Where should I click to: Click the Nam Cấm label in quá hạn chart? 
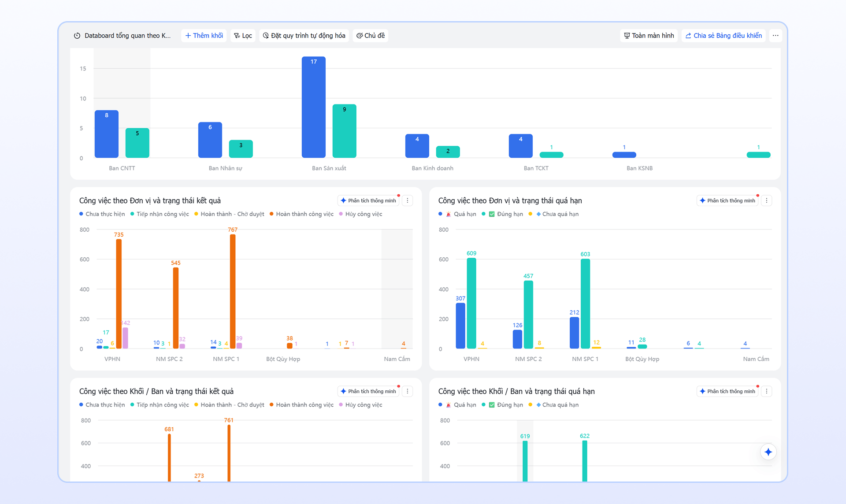point(756,359)
